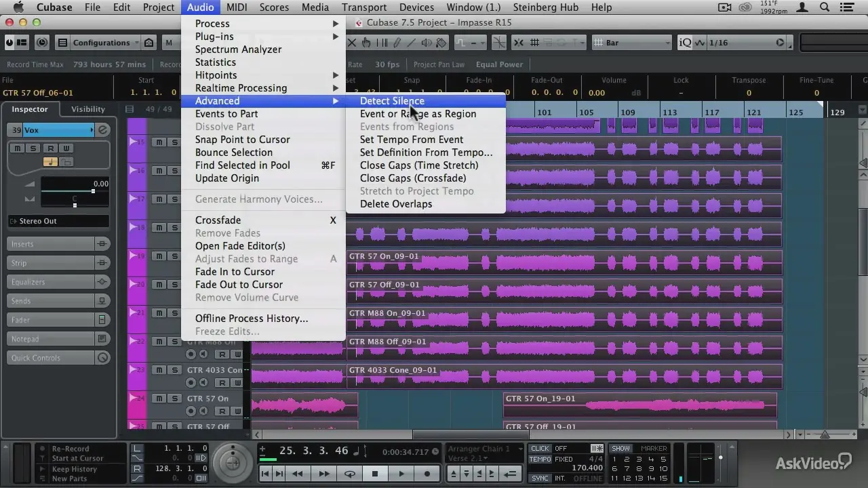
Task: Open the Arranger Chain 1 dropdown
Action: tap(485, 449)
